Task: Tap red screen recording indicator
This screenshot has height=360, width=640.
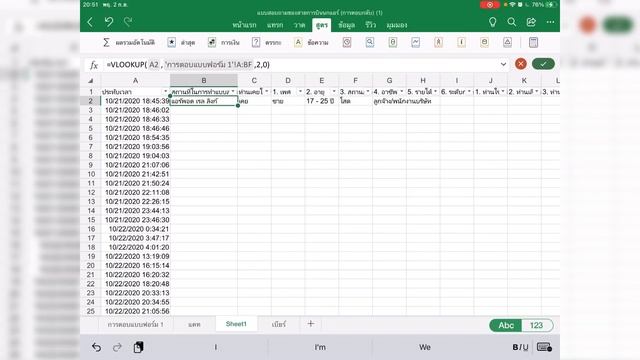Action: [490, 5]
